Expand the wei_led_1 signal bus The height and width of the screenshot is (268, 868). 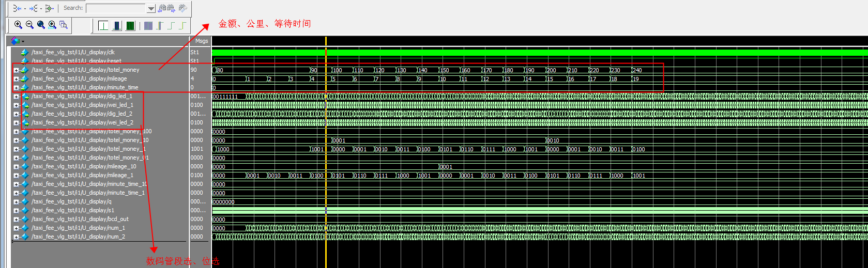point(16,105)
